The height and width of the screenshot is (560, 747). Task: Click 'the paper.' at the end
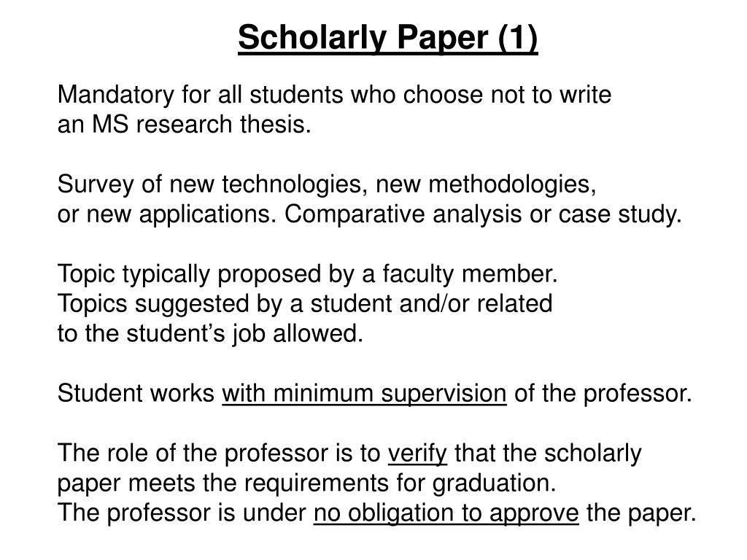641,513
